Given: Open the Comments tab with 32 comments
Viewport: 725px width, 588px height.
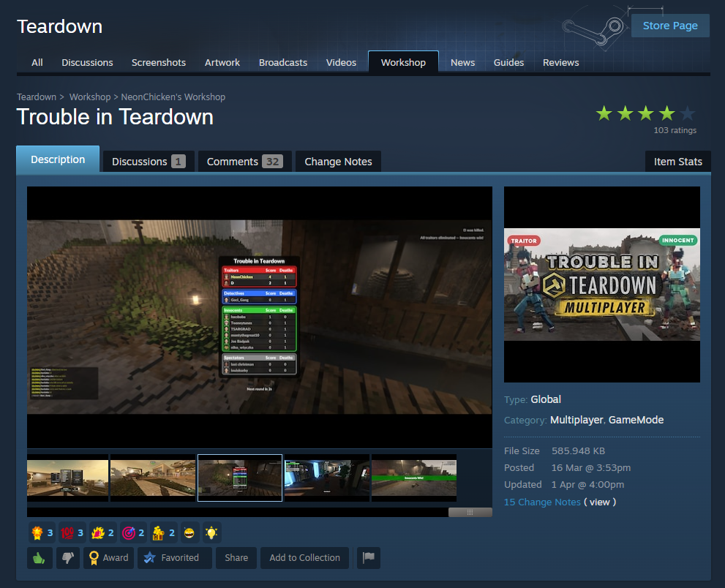Looking at the screenshot, I should (244, 162).
